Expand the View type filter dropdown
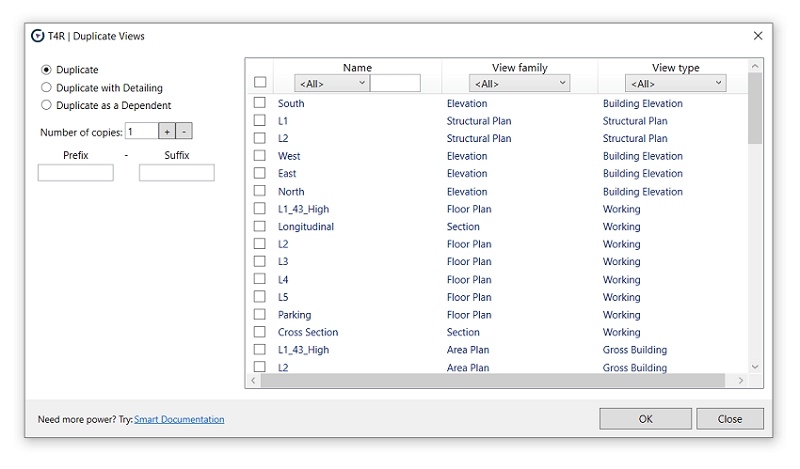800x469 pixels. (x=675, y=84)
